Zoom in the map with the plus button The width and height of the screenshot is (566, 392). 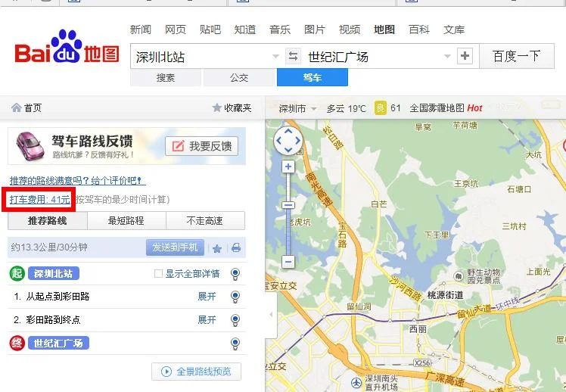[x=288, y=166]
